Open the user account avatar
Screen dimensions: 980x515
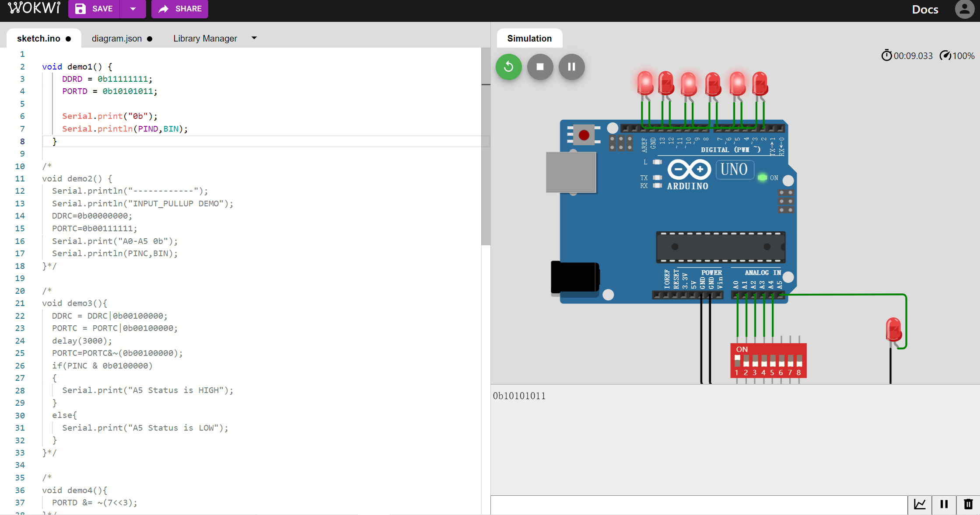(964, 9)
